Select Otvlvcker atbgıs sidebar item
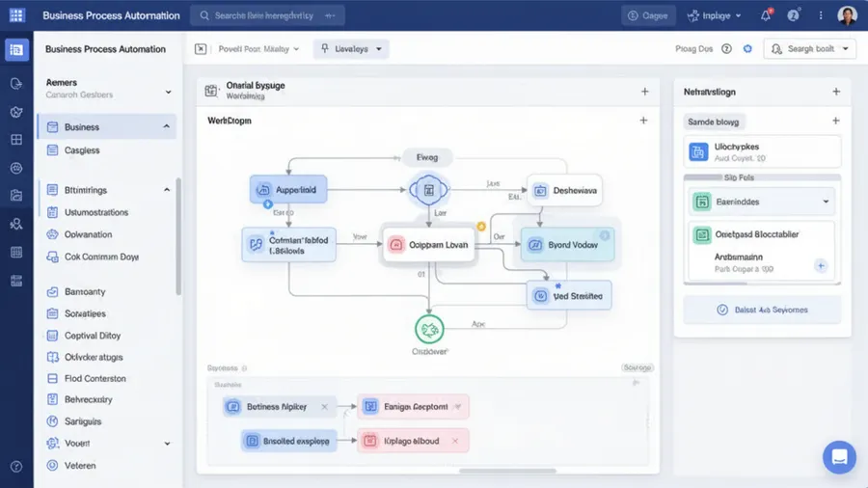This screenshot has width=868, height=488. (x=94, y=357)
